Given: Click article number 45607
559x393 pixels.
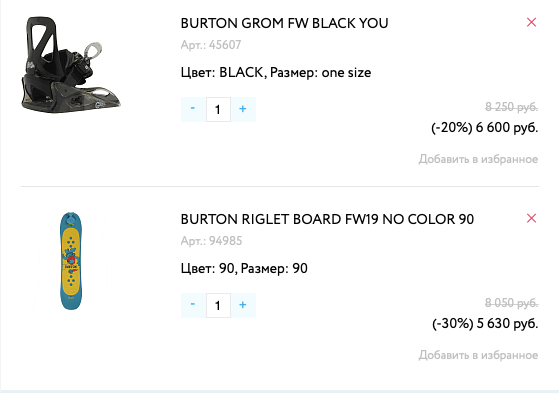Looking at the screenshot, I should (x=211, y=45).
